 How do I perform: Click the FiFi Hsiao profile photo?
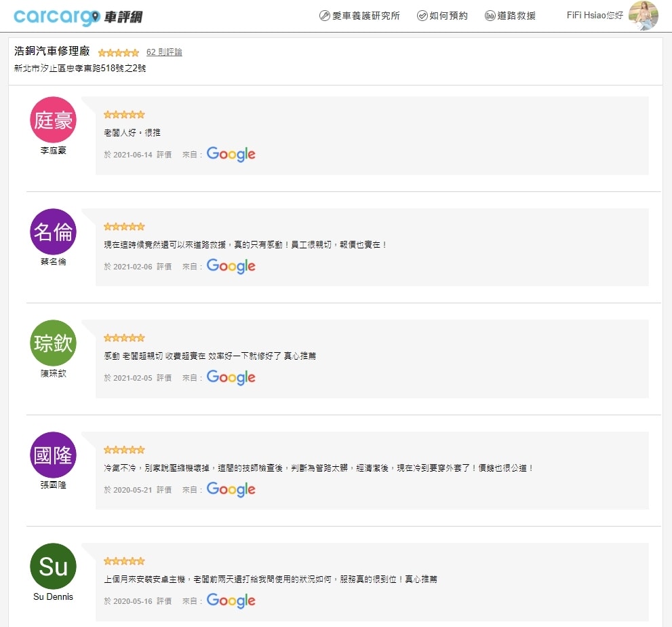point(643,16)
